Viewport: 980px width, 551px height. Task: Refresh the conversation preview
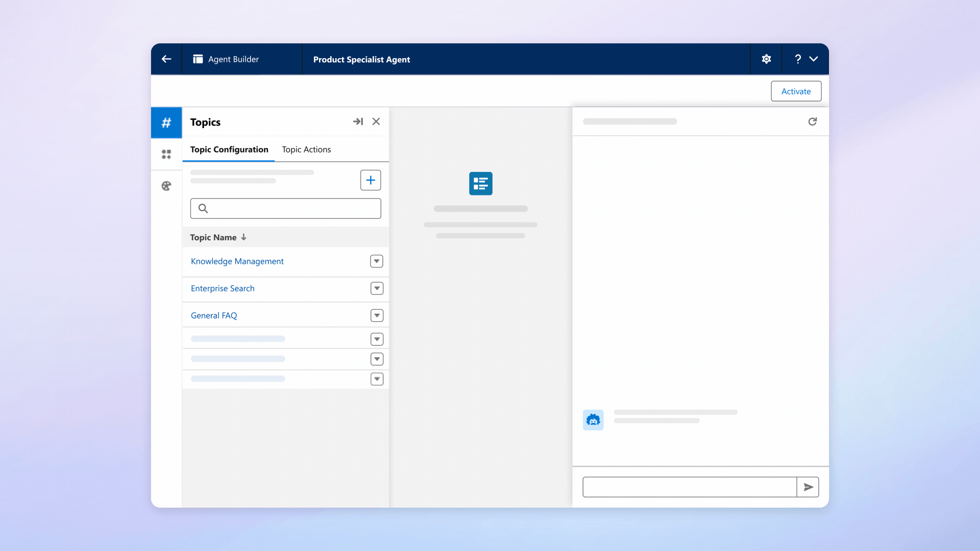pos(813,121)
